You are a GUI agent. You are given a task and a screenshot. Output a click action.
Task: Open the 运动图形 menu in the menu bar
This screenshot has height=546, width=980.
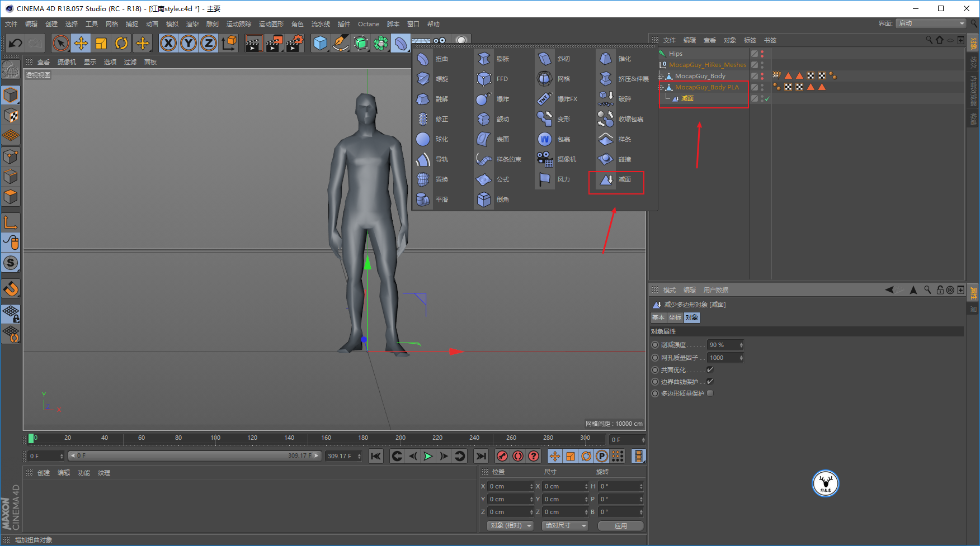click(271, 24)
